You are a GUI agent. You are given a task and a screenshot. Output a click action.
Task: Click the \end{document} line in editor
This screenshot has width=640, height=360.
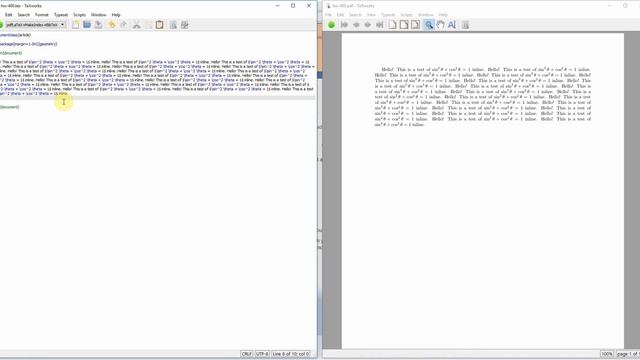point(9,107)
